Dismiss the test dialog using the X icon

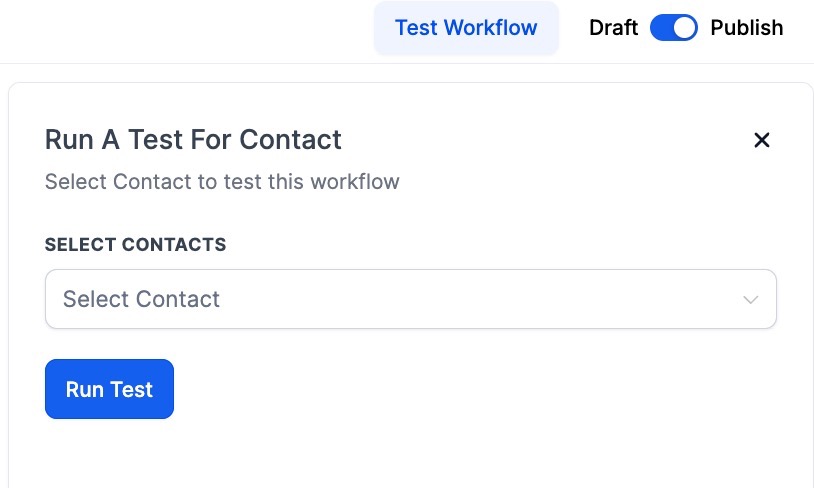click(x=761, y=140)
